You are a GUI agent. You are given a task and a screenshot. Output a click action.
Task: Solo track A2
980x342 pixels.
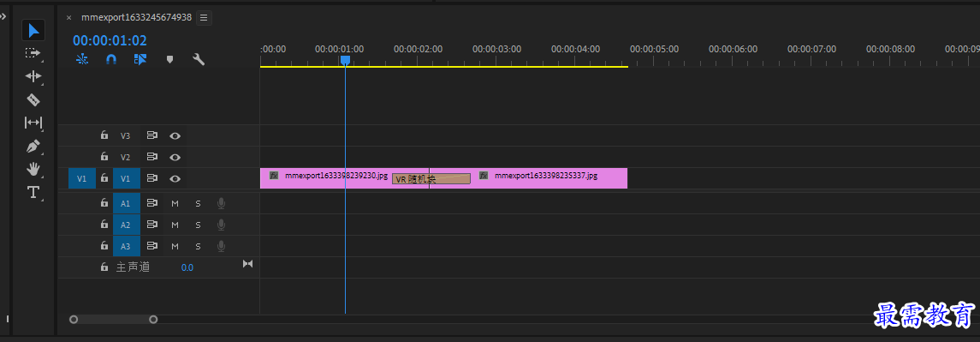tap(198, 225)
